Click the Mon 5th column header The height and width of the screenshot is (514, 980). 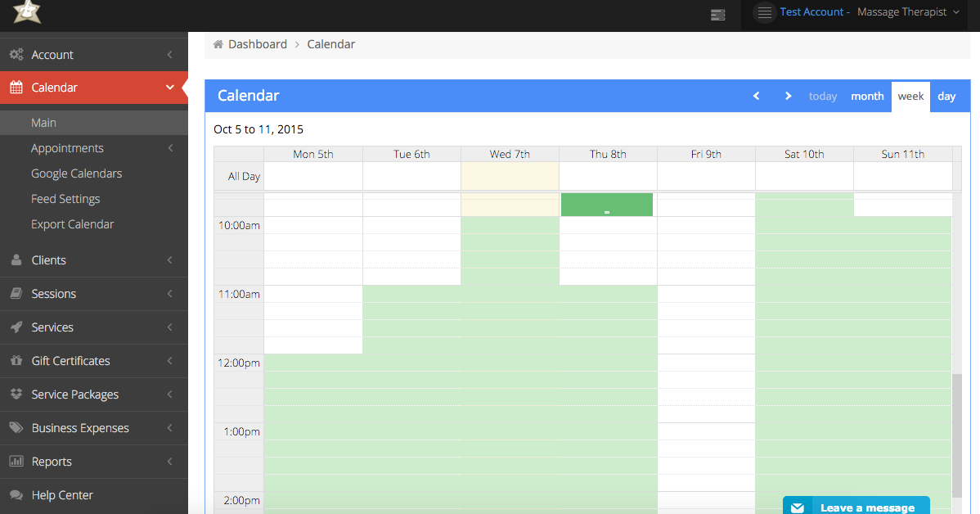coord(313,154)
